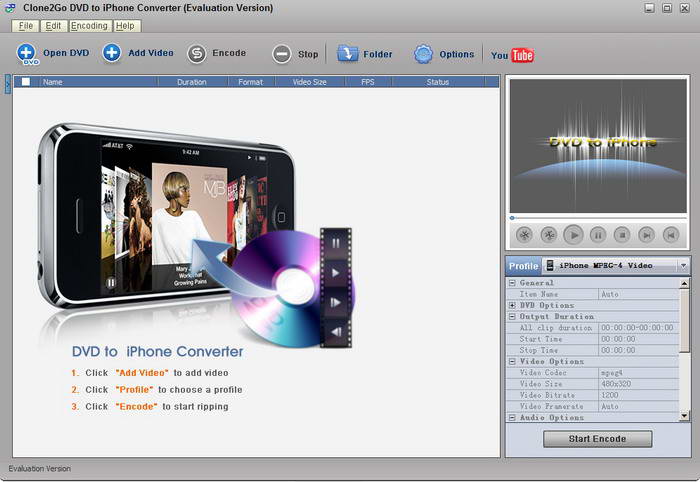Click the Options text label in toolbar
Image resolution: width=700 pixels, height=482 pixels.
(457, 54)
